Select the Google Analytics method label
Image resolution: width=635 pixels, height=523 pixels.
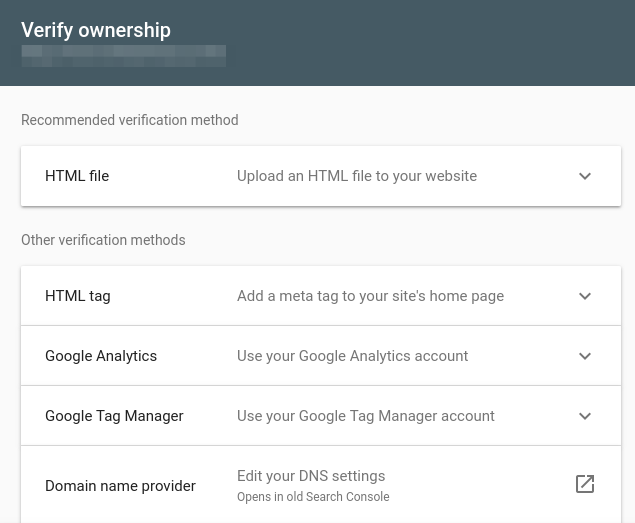pyautogui.click(x=101, y=356)
